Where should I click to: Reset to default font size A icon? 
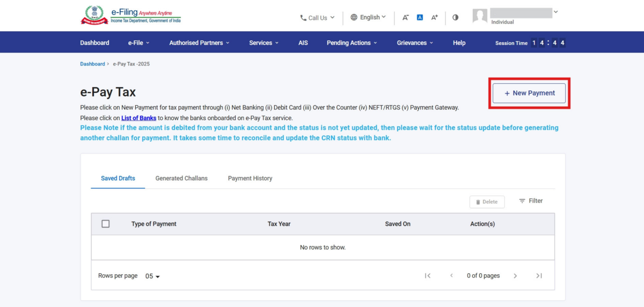coord(420,17)
